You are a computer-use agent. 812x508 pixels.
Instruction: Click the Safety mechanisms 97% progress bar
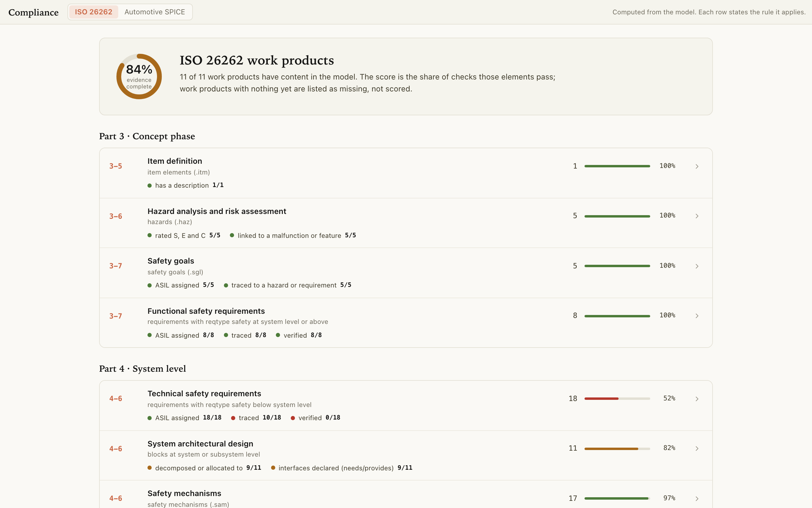tap(617, 499)
